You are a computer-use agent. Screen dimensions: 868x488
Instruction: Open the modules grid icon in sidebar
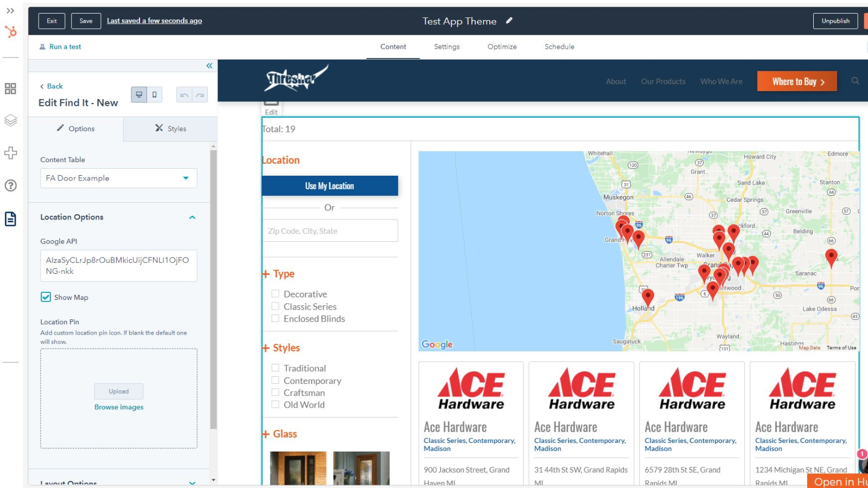[x=10, y=89]
